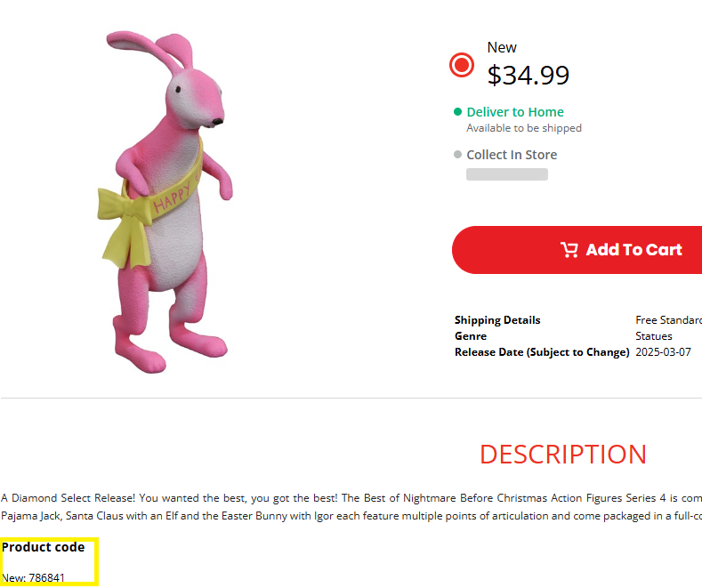Choose the Collect In Store option
Screen dimensions: 702x588
pyautogui.click(x=512, y=155)
